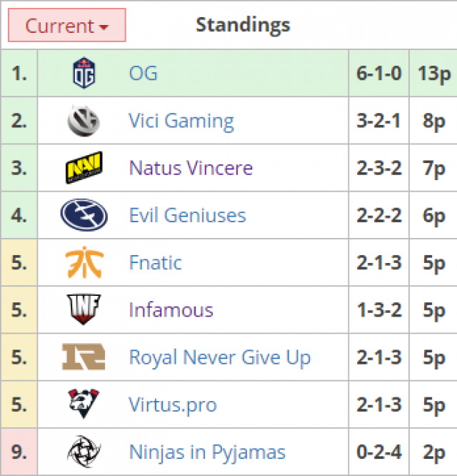Click the Fnatic logo
Viewport: 457px width, 476px height.
[84, 262]
